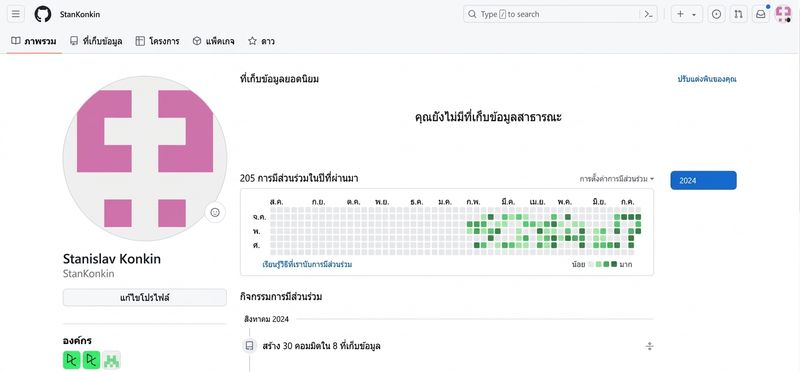Image resolution: width=800 pixels, height=372 pixels.
Task: Switch to the ดาว tab
Action: click(261, 41)
